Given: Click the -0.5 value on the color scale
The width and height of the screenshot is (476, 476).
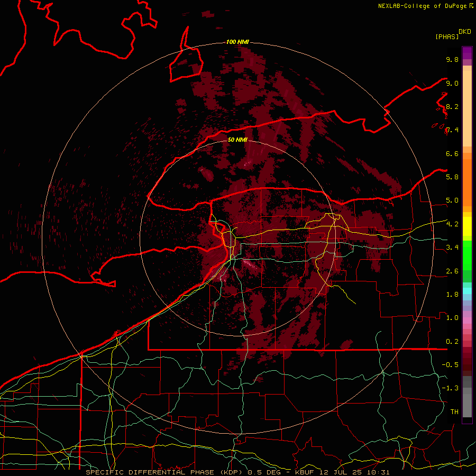Looking at the screenshot, I should tap(450, 364).
